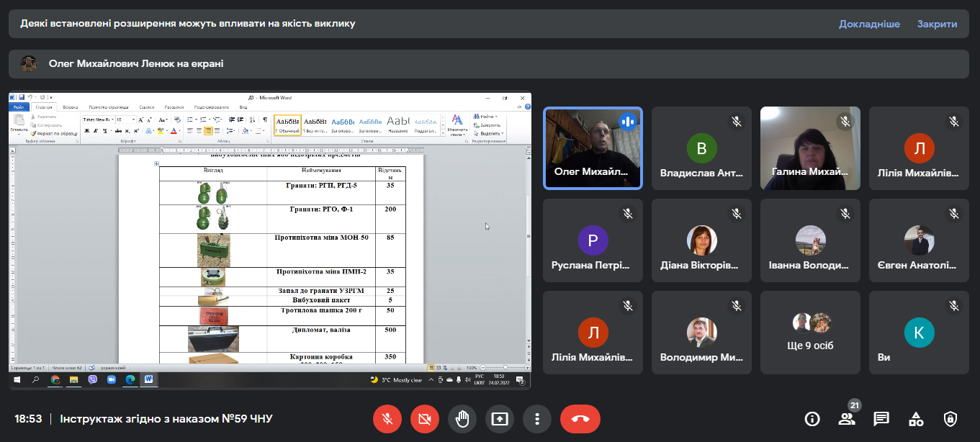Select the Владислав participant tile
Viewport: 980px width, 442px height.
(x=701, y=148)
